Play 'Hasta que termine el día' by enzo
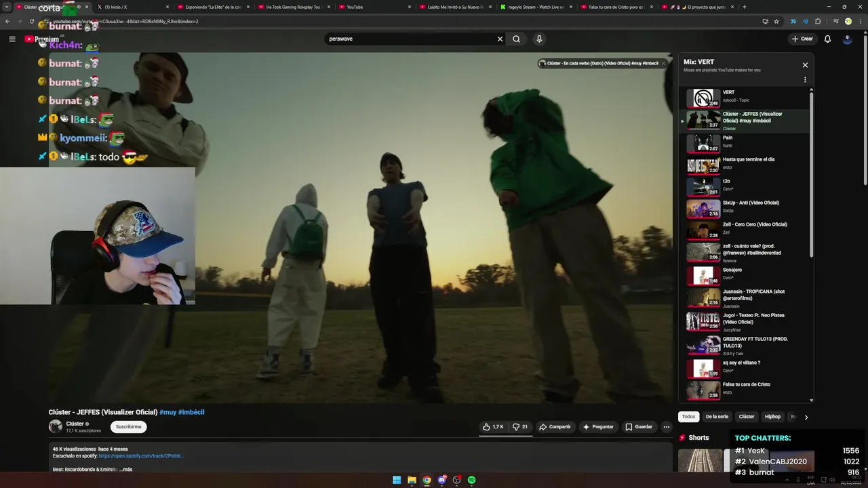Viewport: 868px width, 488px height. coord(744,165)
